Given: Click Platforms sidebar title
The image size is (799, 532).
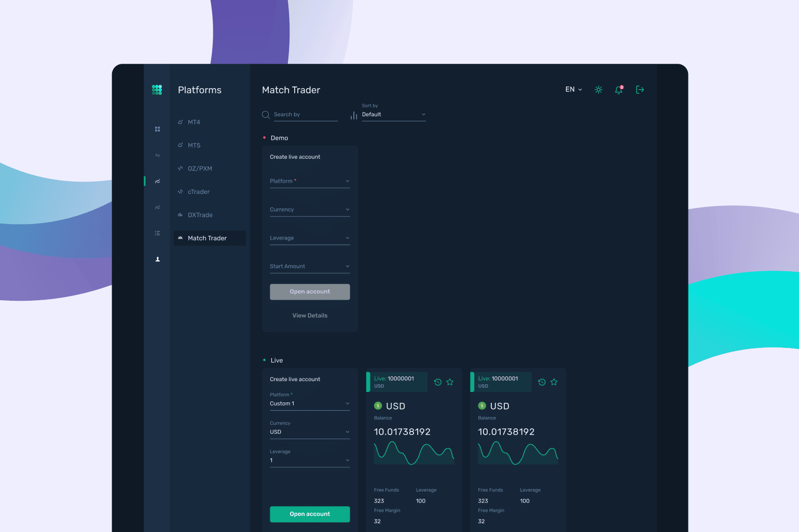Looking at the screenshot, I should pos(200,90).
